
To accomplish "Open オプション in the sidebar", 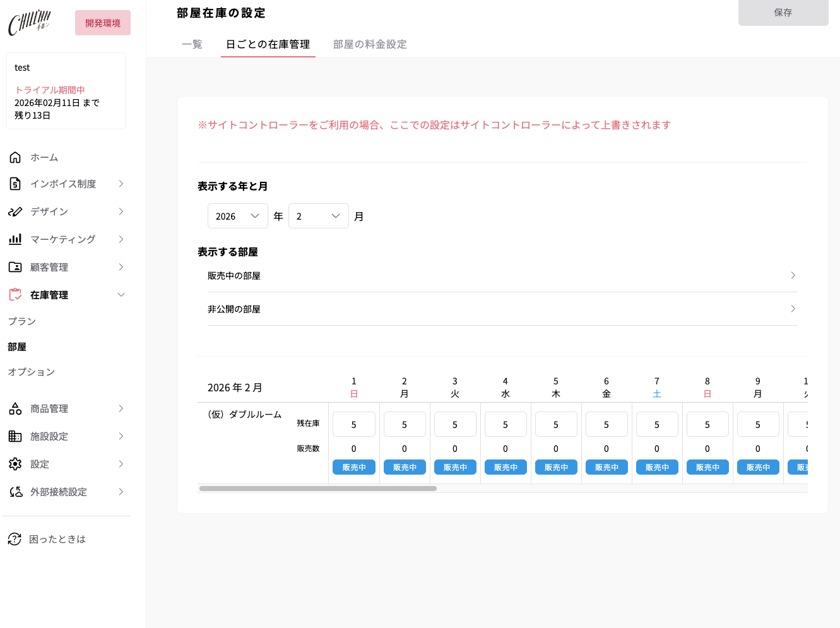I will 32,372.
